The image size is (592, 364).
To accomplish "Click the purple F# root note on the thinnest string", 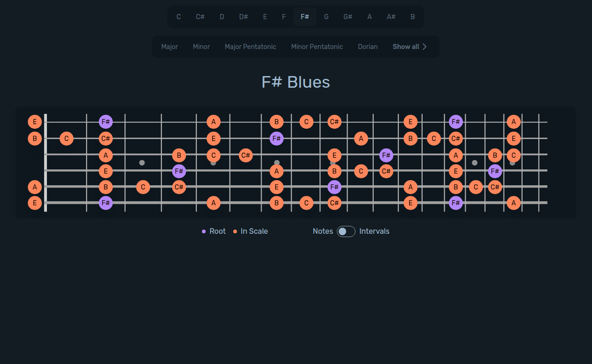I will click(x=106, y=122).
